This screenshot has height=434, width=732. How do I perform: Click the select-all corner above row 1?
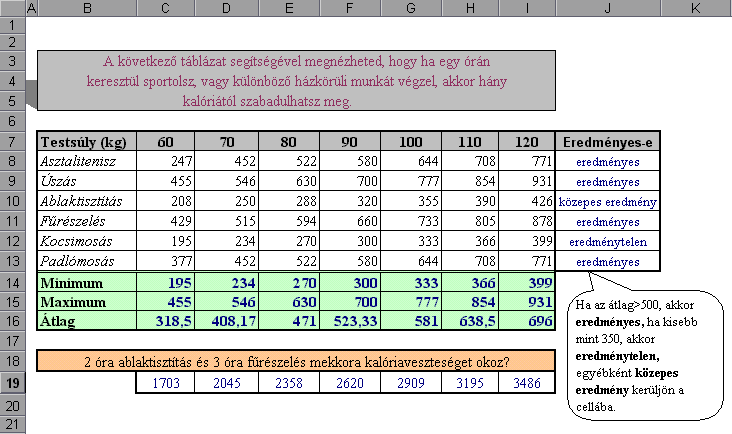click(12, 8)
